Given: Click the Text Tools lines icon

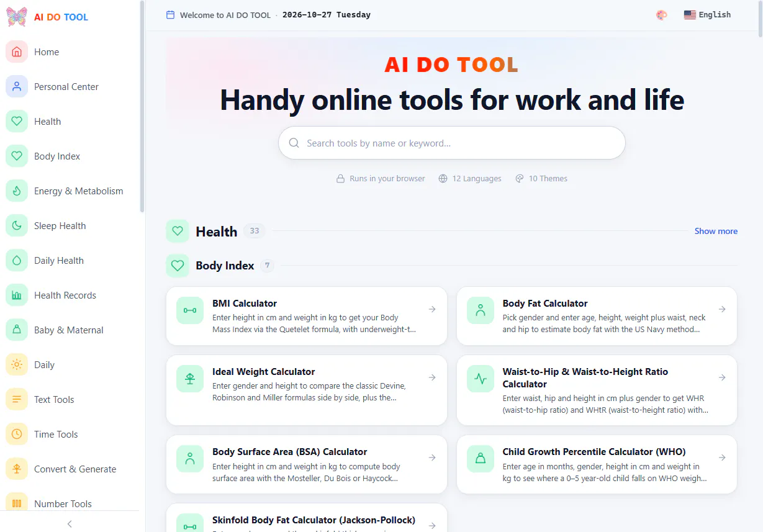Looking at the screenshot, I should click(17, 400).
